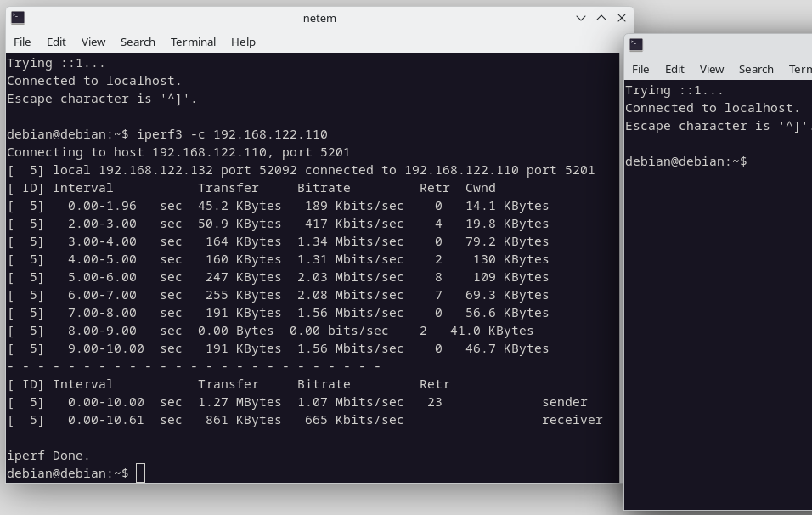Click the second terminal window's title bar icon
The height and width of the screenshot is (515, 812).
(x=636, y=45)
